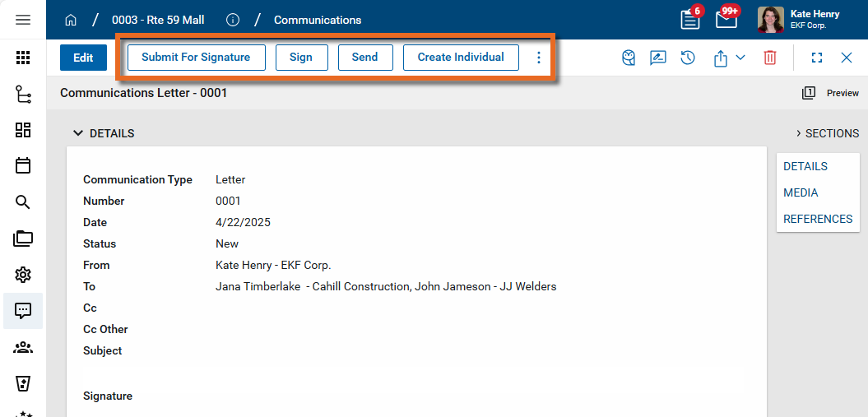This screenshot has width=868, height=417.
Task: Click the home icon in breadcrumb
Action: 71,20
